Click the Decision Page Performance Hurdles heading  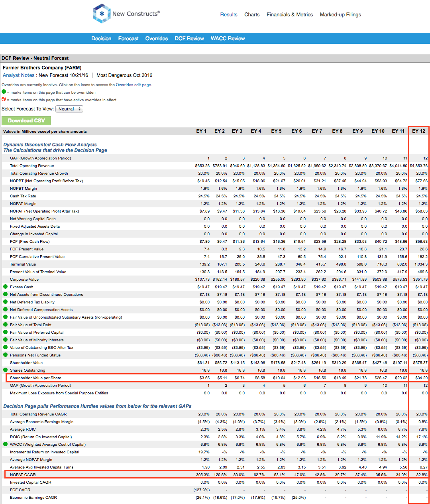point(97,406)
